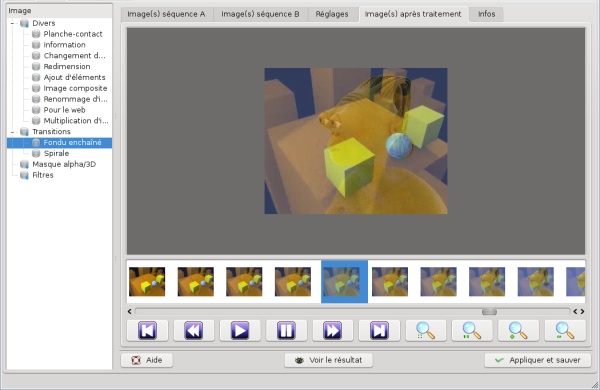The height and width of the screenshot is (390, 600).
Task: Click the zoom-to-fit magnifier icon
Action: tap(426, 330)
